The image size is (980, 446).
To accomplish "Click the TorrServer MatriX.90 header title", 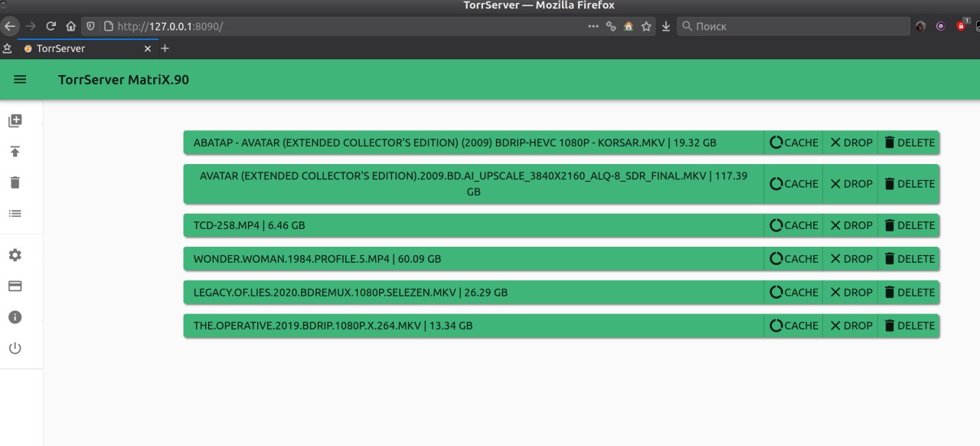I will [x=123, y=80].
